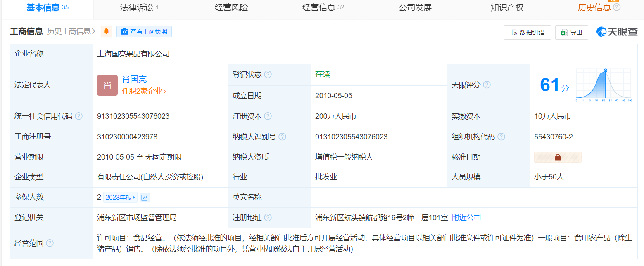Click the 天眼评分 distribution chart
Image resolution: width=644 pixels, height=266 pixels.
[604, 85]
